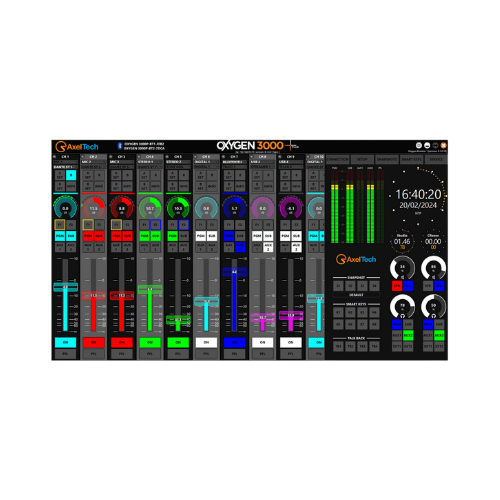Switch to the SNAPSHOTS tab
This screenshot has height=500, width=500.
387,159
